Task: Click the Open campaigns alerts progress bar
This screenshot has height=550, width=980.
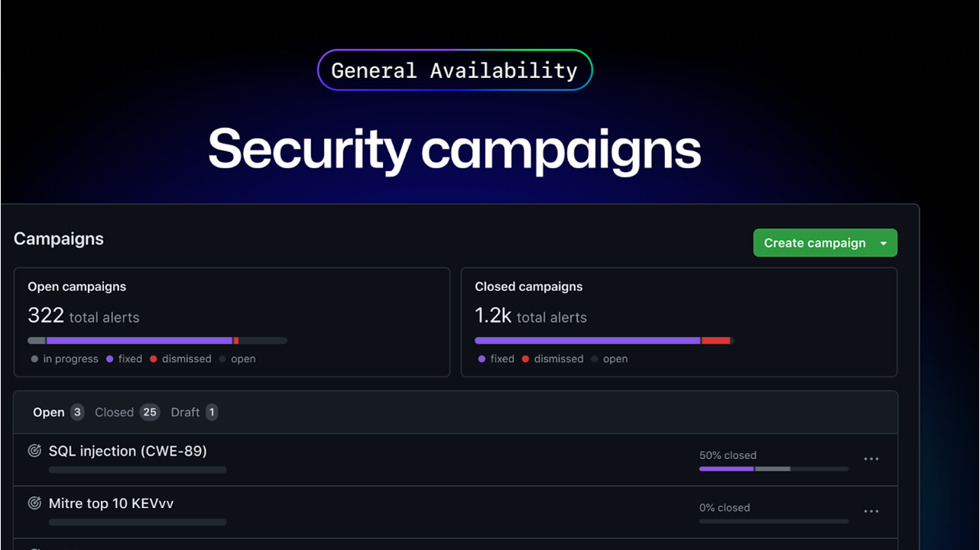Action: pyautogui.click(x=157, y=341)
